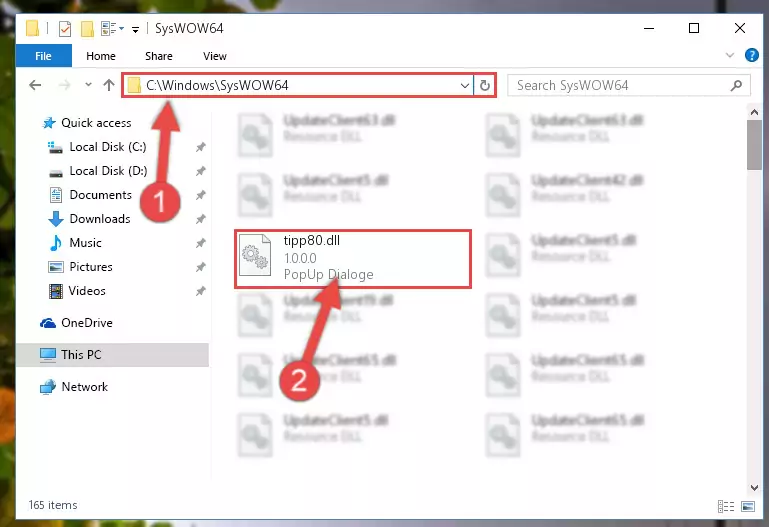Click the Properties icon in quick access toolbar
The image size is (769, 527).
coord(65,28)
